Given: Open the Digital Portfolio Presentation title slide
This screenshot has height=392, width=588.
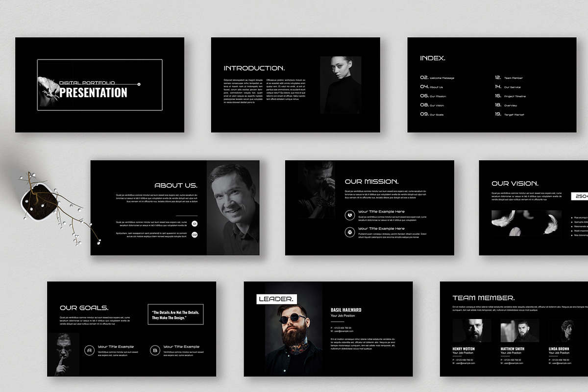Looking at the screenshot, I should click(x=100, y=85).
